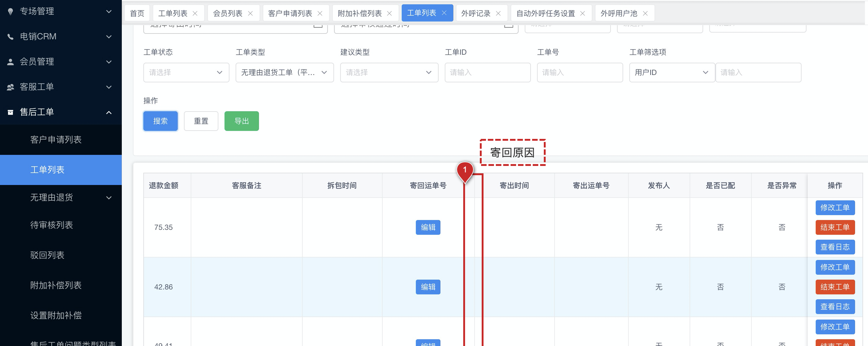Click the 专场管理 lightbulb icon
This screenshot has width=868, height=346.
tap(10, 11)
